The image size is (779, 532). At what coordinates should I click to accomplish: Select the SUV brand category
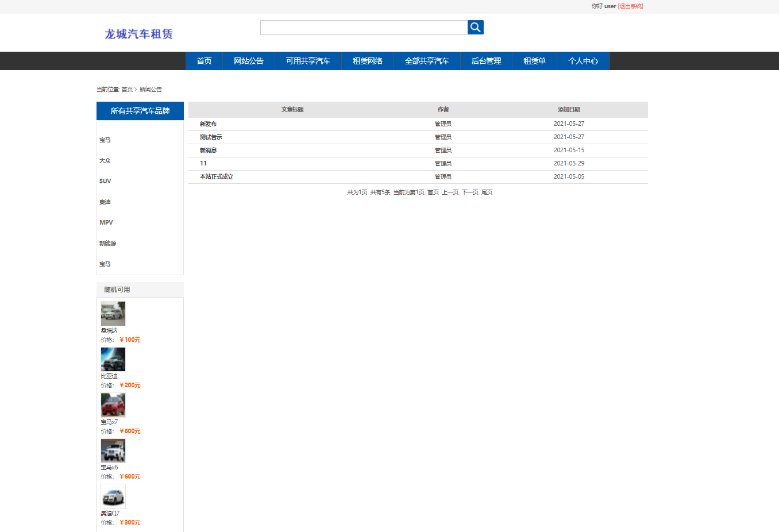click(x=105, y=181)
